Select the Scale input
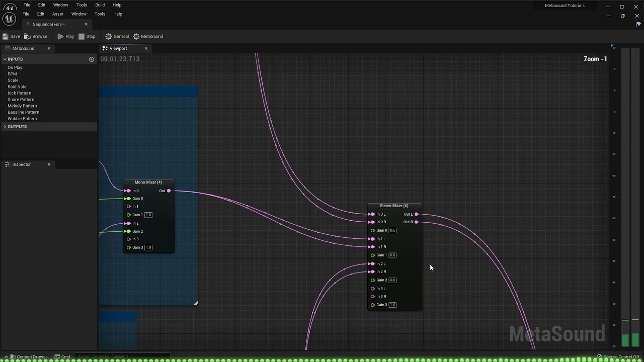Image resolution: width=644 pixels, height=362 pixels. click(x=13, y=80)
